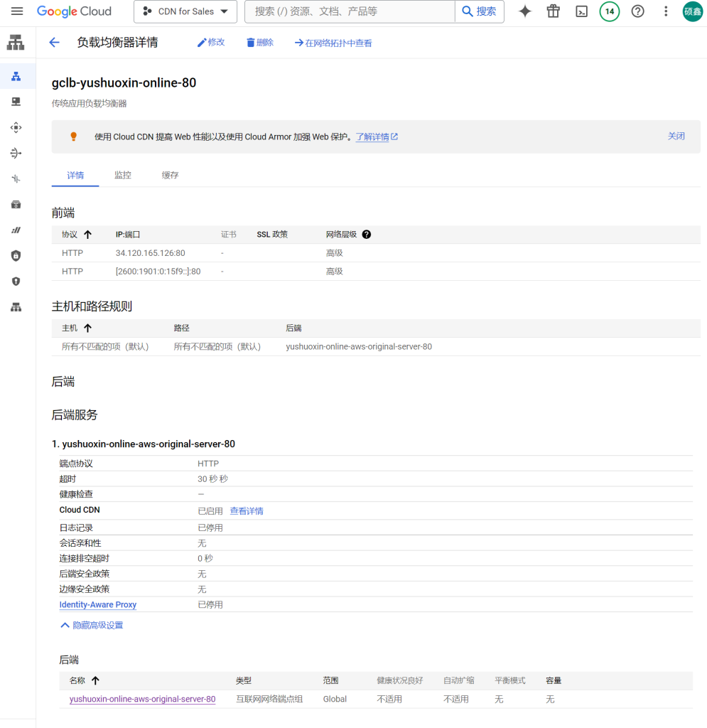Open the three-dot more options menu

click(666, 11)
